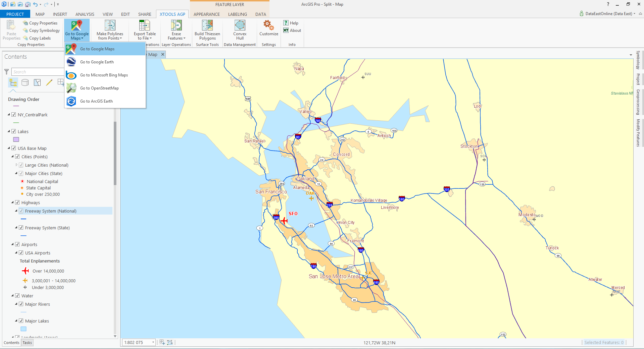Viewport: 644px width, 349px height.
Task: Expand Large Cities (National) layer
Action: tap(16, 165)
